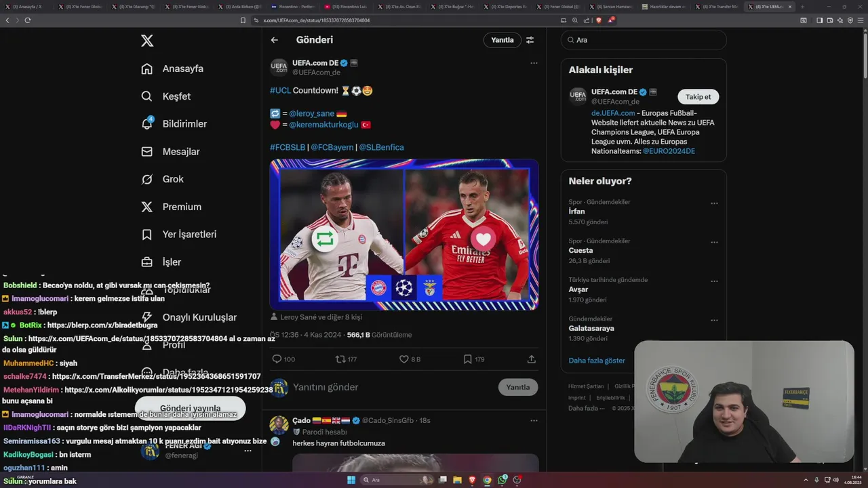Image resolution: width=868 pixels, height=488 pixels.
Task: Open Yer İşaretleri bookmarks
Action: [178, 235]
